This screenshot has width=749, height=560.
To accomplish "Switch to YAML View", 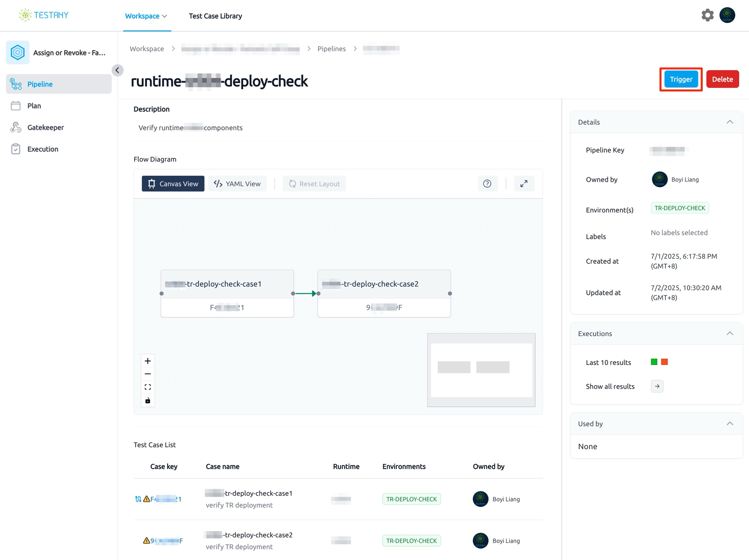I will coord(237,183).
